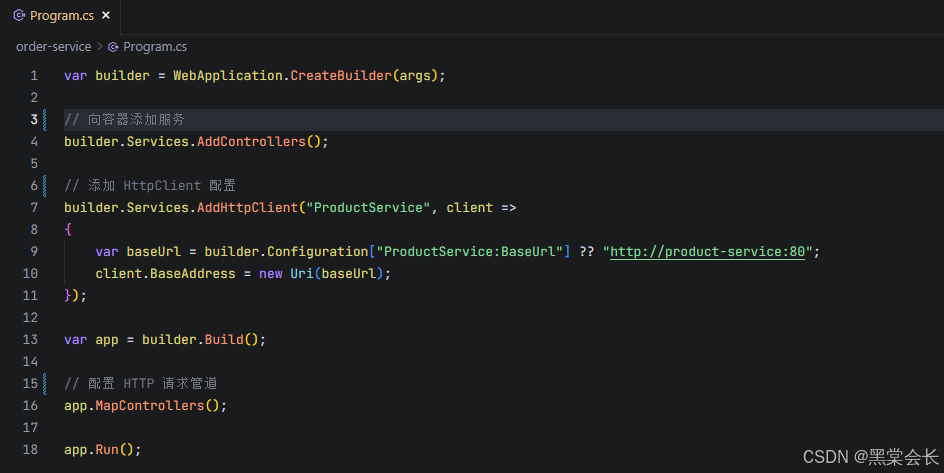Click Uri type on line 10
The image size is (944, 473).
pyautogui.click(x=302, y=274)
